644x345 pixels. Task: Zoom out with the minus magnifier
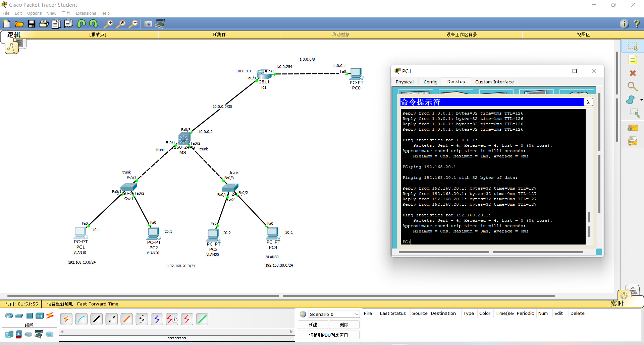pos(133,24)
